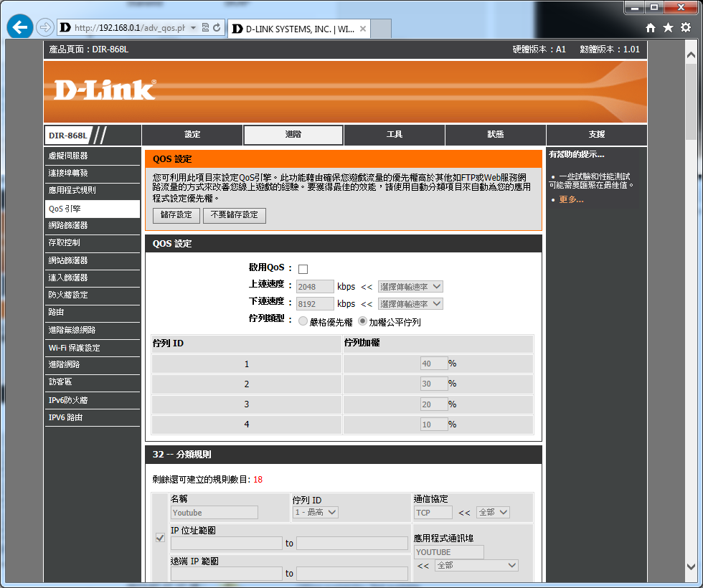This screenshot has height=588, width=703.
Task: Select the 嚴格優先權 radio button
Action: click(303, 322)
